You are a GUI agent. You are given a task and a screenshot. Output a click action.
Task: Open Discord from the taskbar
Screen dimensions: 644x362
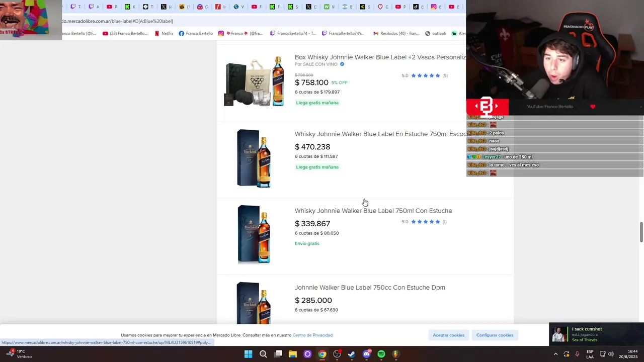(x=367, y=354)
